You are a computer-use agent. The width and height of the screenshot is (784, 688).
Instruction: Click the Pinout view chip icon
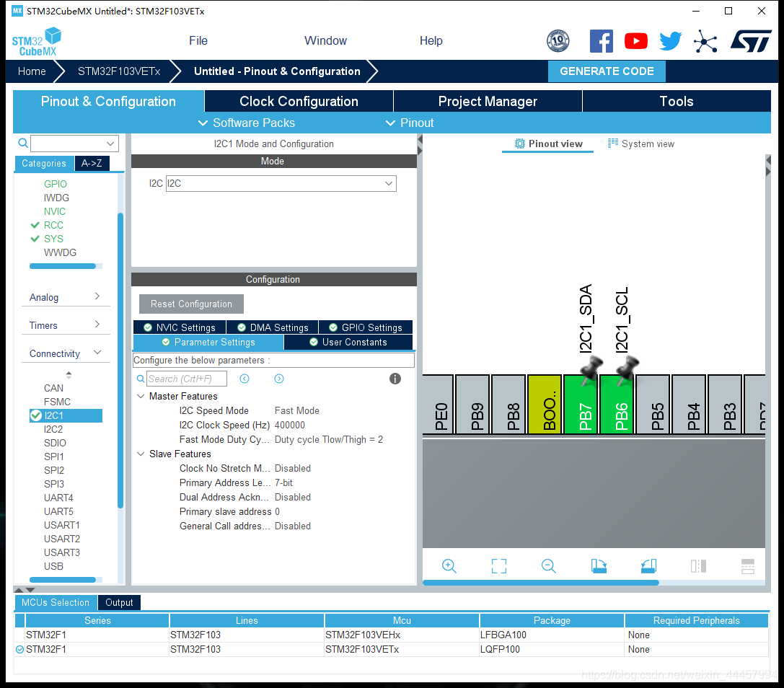pyautogui.click(x=520, y=144)
